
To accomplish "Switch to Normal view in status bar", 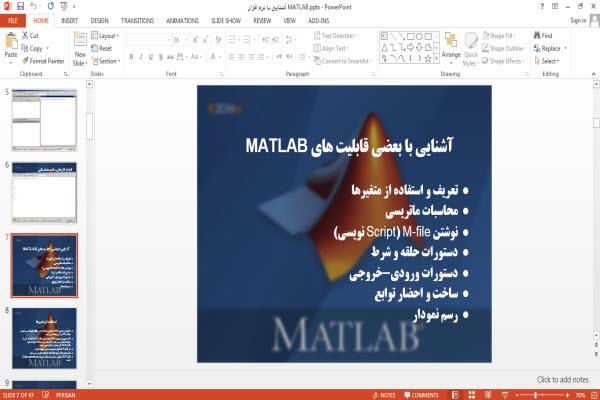I will [x=455, y=395].
